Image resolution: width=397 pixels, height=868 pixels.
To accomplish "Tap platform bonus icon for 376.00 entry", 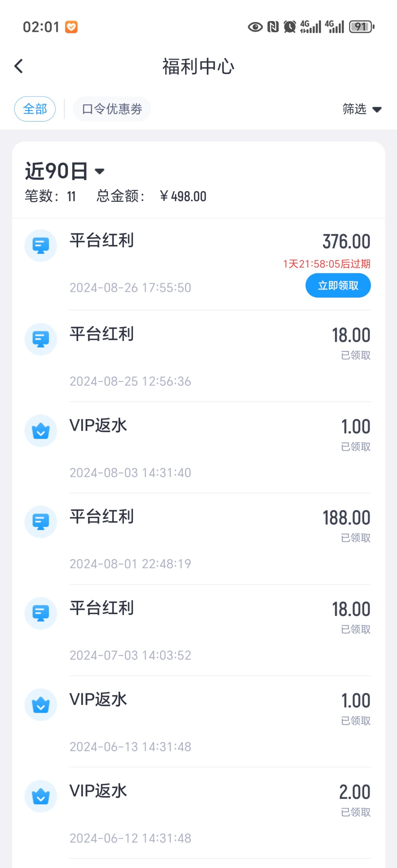I will (40, 246).
